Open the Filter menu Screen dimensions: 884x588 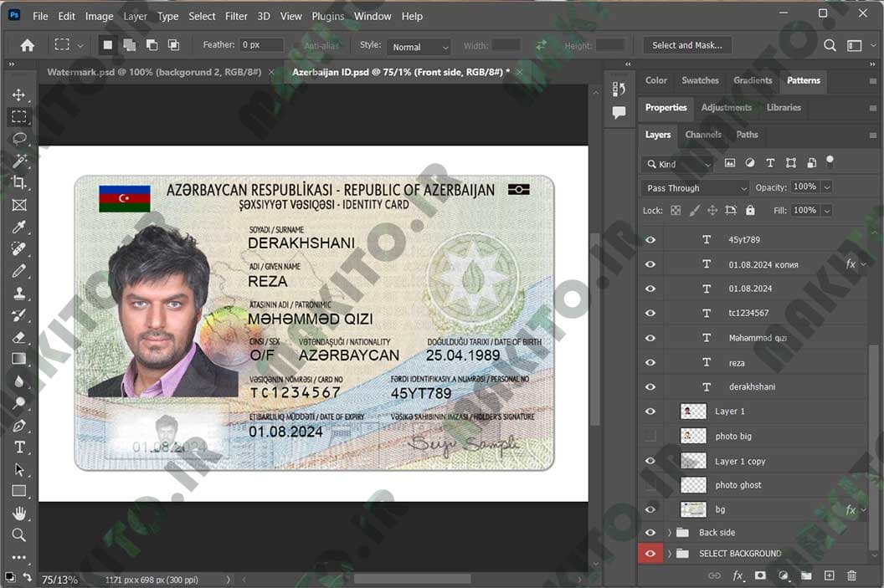pyautogui.click(x=236, y=17)
